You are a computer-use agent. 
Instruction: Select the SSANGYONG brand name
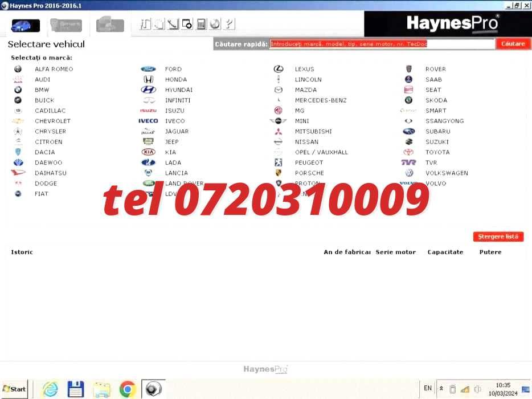[444, 121]
